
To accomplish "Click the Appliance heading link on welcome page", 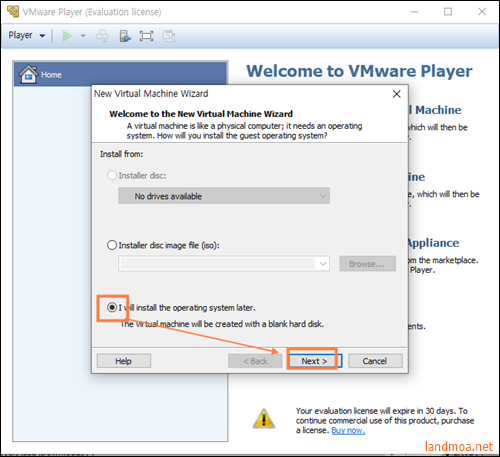I will coord(433,243).
